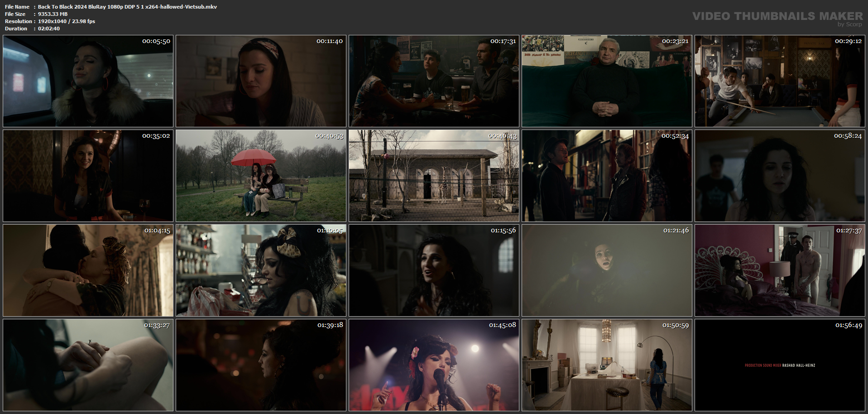Click the 01:33:27 timestamp label
The width and height of the screenshot is (868, 414).
pos(157,325)
